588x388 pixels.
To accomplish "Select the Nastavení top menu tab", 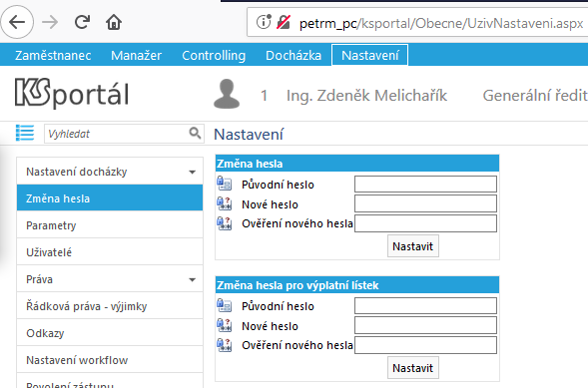I will [369, 55].
